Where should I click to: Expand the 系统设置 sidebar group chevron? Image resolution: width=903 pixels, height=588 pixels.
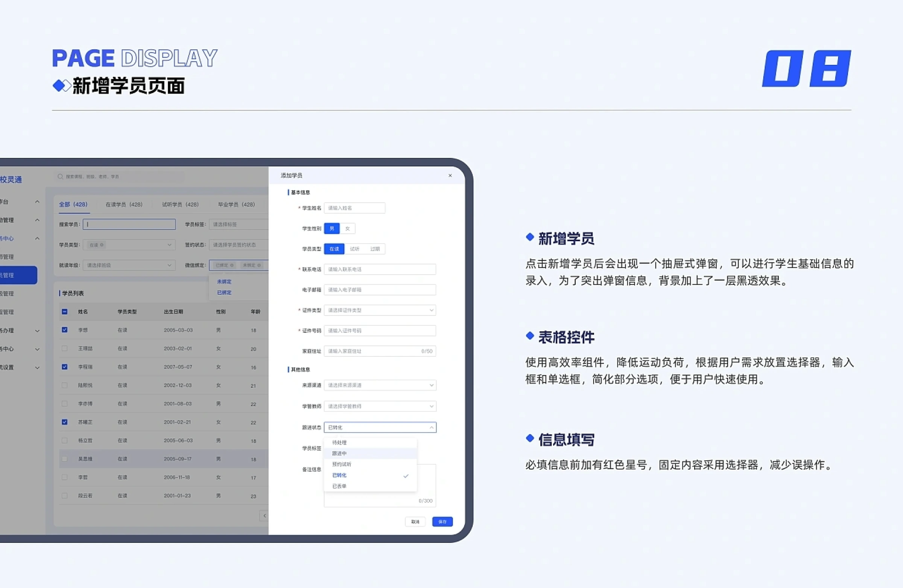coord(37,368)
